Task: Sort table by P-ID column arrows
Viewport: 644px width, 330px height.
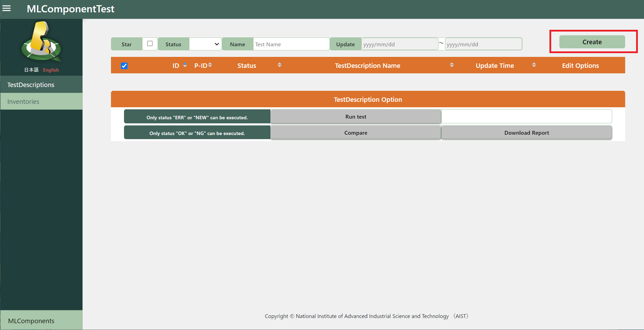Action: [x=210, y=65]
